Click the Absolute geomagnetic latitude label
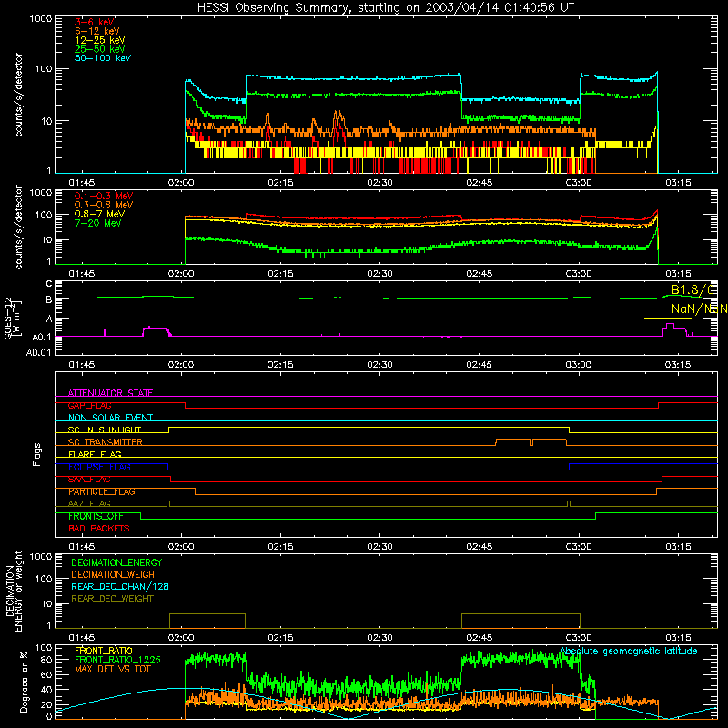728x728 pixels. 629,652
